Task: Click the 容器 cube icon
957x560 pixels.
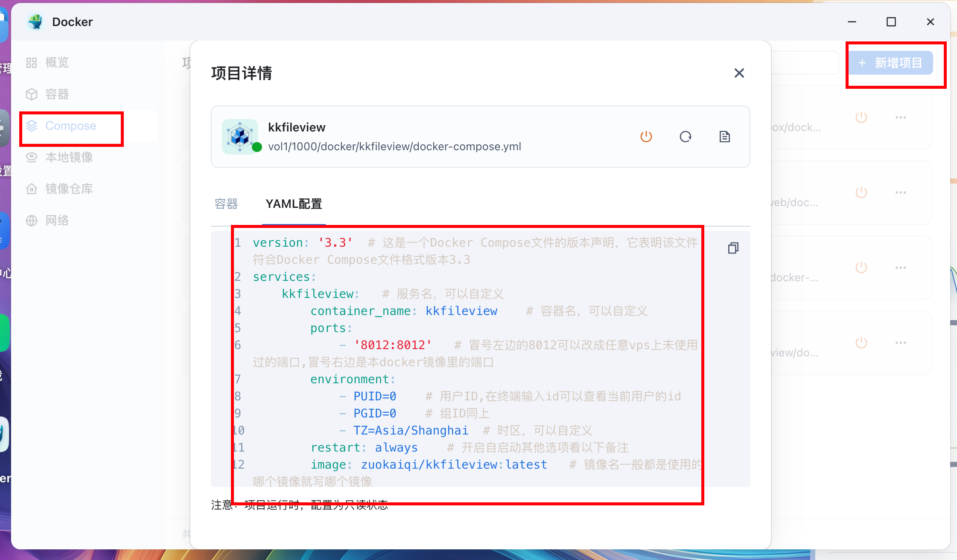Action: pyautogui.click(x=32, y=94)
